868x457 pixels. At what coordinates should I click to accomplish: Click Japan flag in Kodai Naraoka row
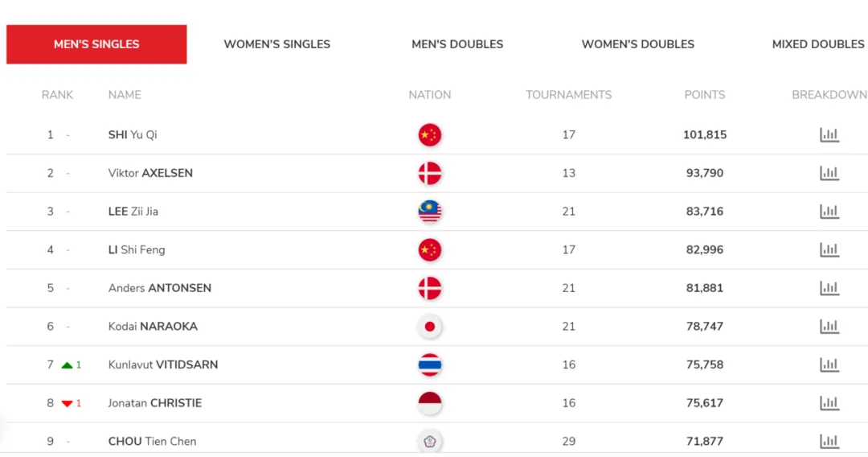430,327
